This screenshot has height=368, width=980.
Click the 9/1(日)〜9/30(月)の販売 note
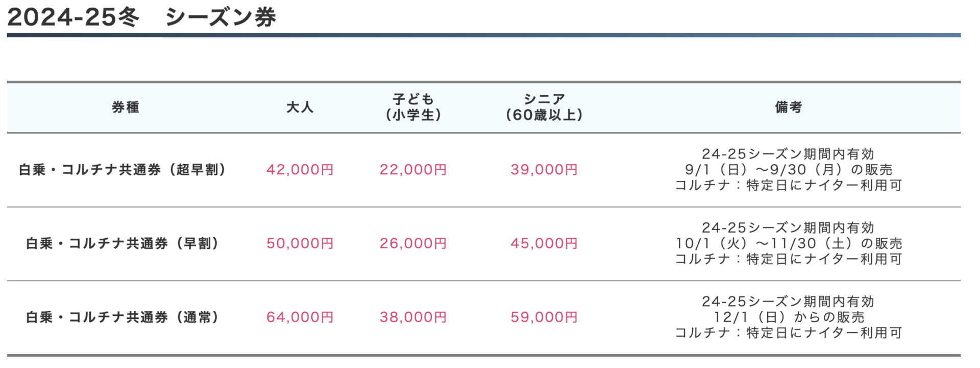click(789, 170)
